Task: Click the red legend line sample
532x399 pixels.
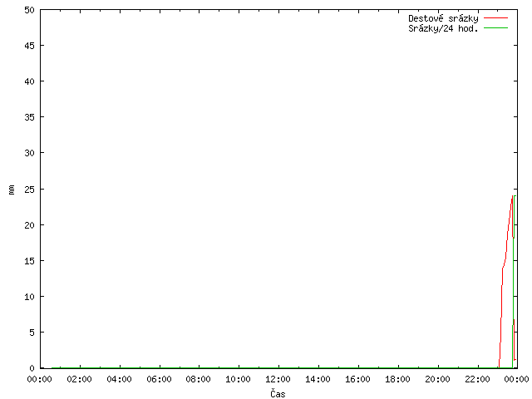Action: [x=495, y=17]
